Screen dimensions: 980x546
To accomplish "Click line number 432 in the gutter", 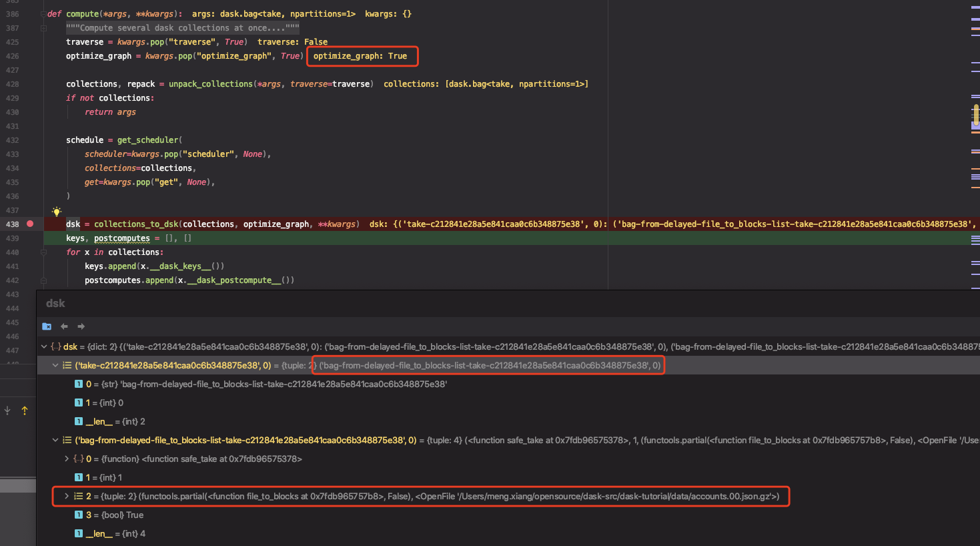I will [x=13, y=140].
